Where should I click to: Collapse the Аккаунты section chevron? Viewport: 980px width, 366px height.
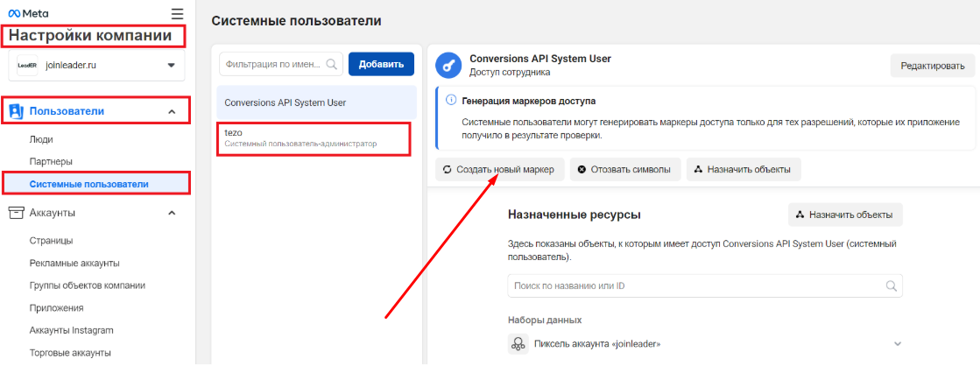pos(172,213)
